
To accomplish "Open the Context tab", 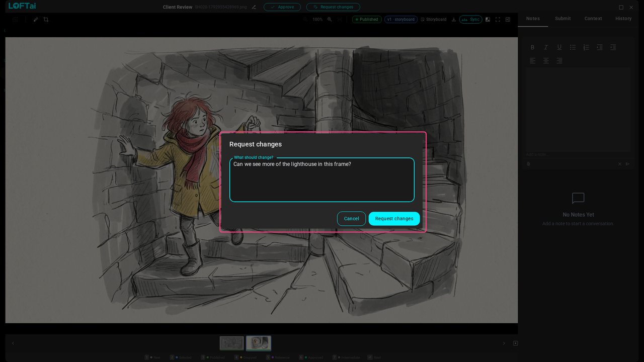I will click(x=593, y=19).
